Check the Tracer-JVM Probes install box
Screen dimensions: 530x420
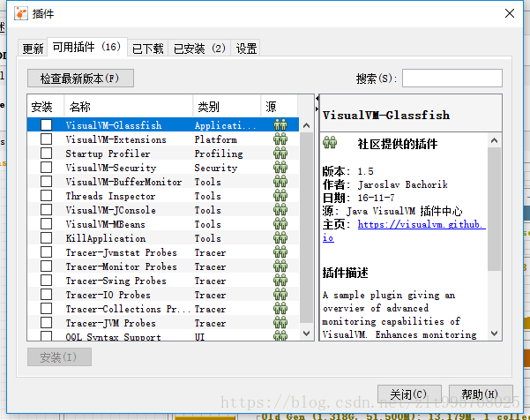[x=47, y=323]
